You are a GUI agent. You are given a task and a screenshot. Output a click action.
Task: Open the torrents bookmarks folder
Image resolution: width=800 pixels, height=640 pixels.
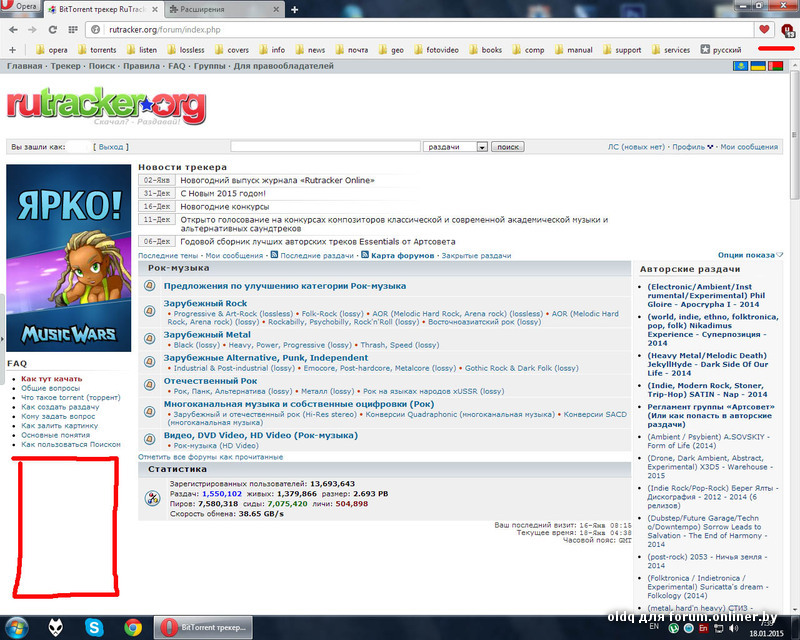97,50
